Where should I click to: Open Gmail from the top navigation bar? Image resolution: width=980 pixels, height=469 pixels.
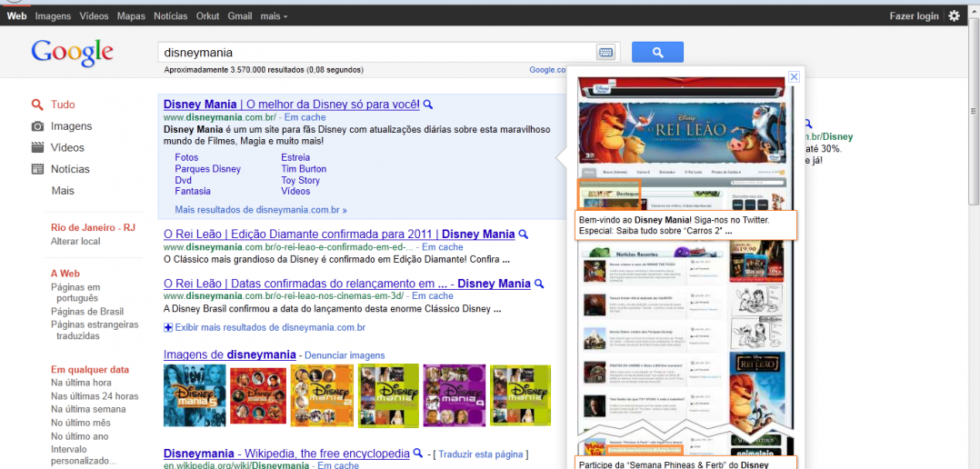pos(240,16)
